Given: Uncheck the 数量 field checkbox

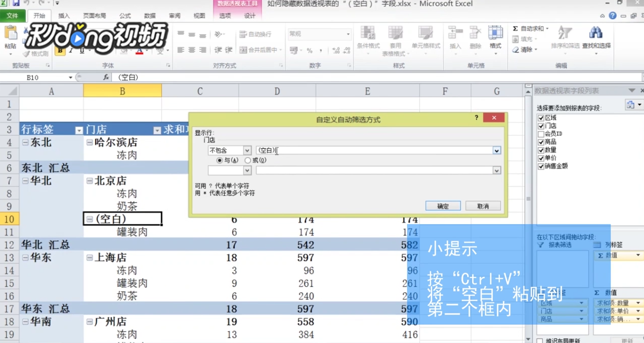Looking at the screenshot, I should point(541,150).
